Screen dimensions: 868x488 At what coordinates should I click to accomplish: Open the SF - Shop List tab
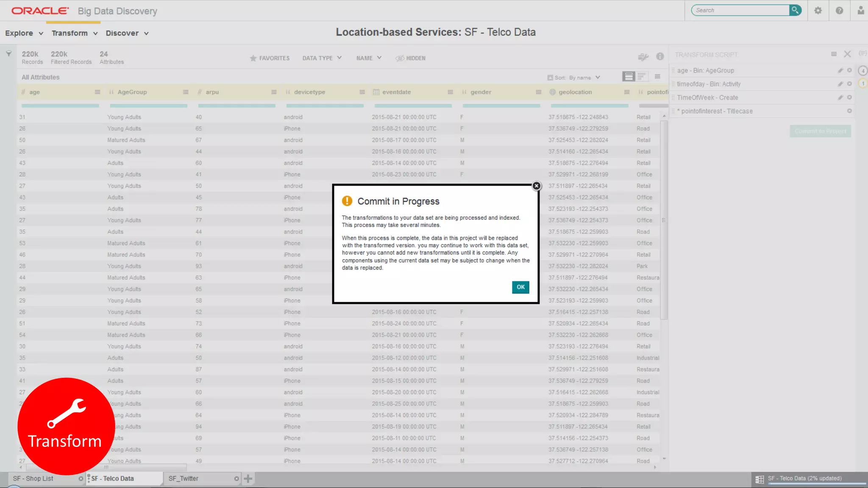pos(33,479)
